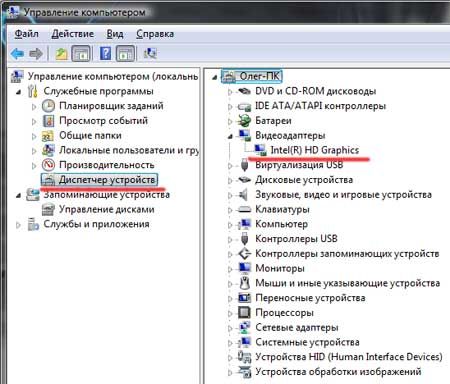The width and height of the screenshot is (450, 384).
Task: Collapse the Видеоадаптеры device category
Action: click(x=230, y=136)
